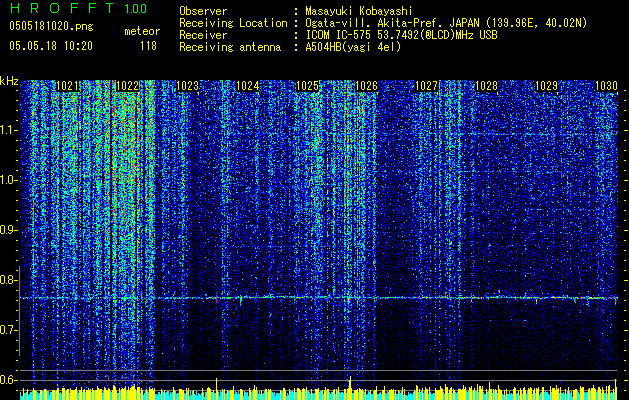Click the kHz axis unit label
The width and height of the screenshot is (629, 400).
[x=9, y=81]
